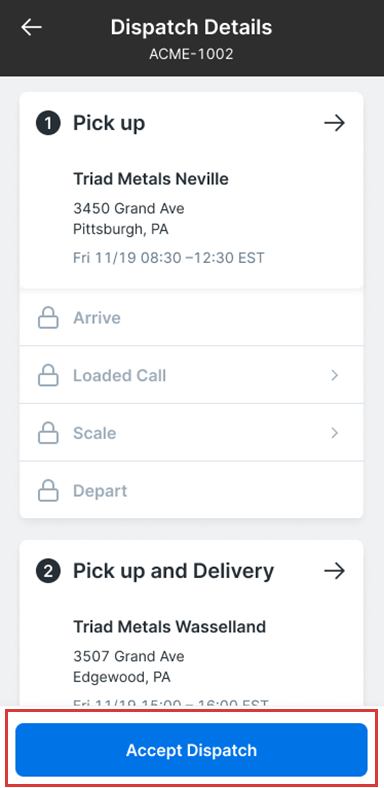Select the 3507 Grand Ave address
Screen dimensions: 384x788
click(x=129, y=656)
